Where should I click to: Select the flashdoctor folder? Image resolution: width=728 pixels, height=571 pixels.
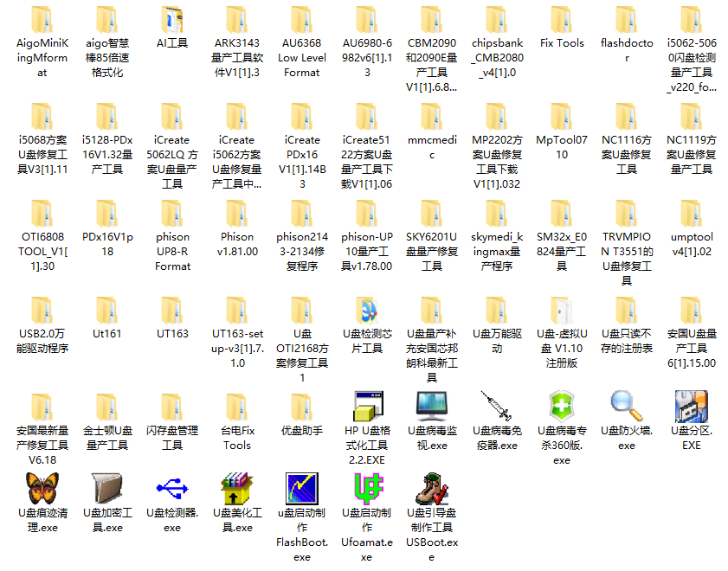pyautogui.click(x=627, y=20)
